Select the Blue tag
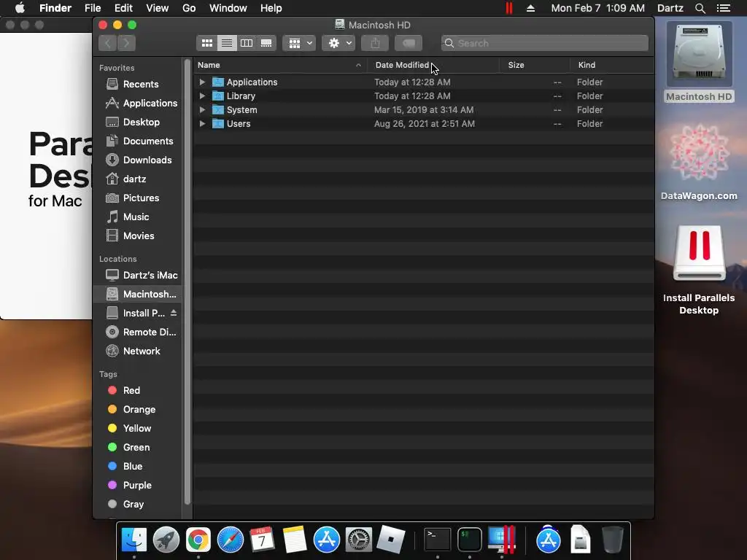The height and width of the screenshot is (560, 747). tap(138, 466)
